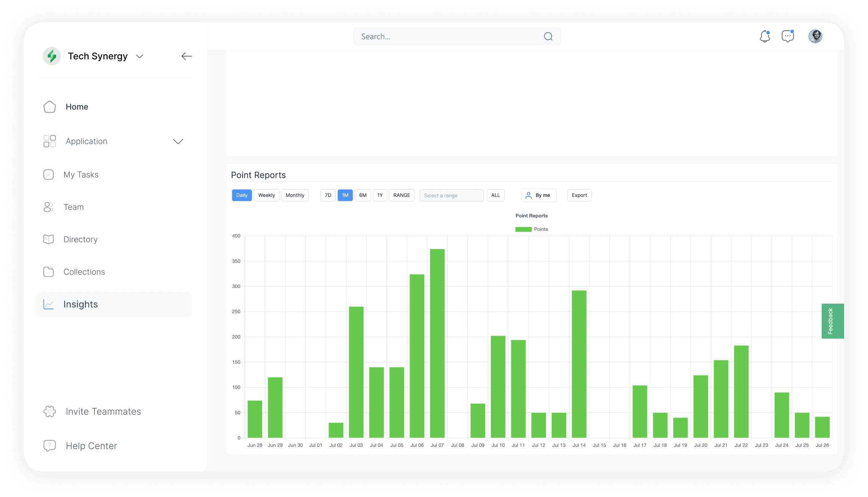
Task: Go to My Tasks page
Action: [81, 175]
